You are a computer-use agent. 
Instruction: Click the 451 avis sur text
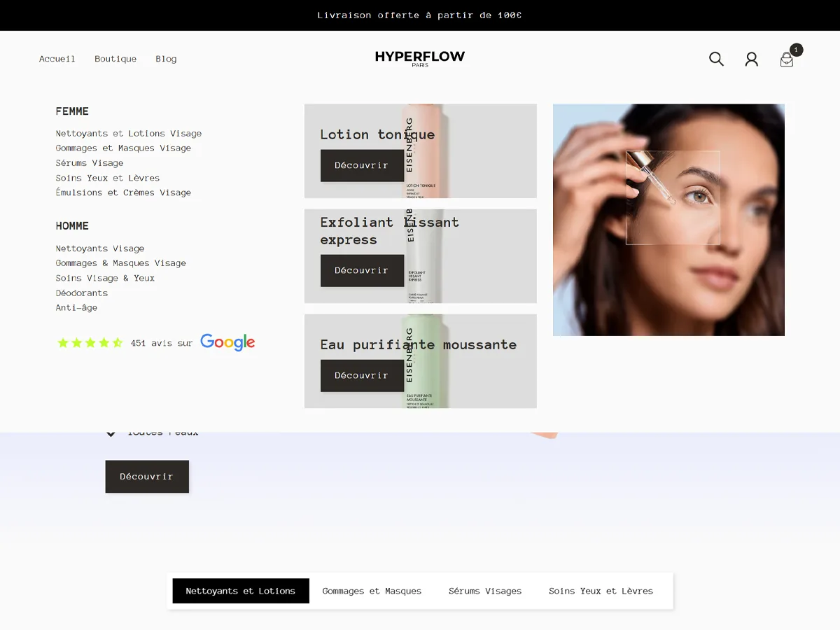162,343
